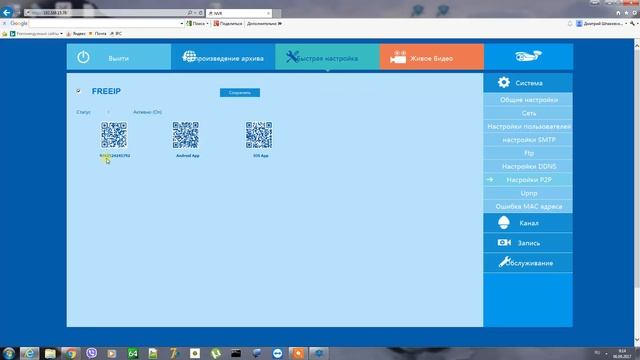The height and width of the screenshot is (360, 640).
Task: Open the media player taskbar icon
Action: 112,353
